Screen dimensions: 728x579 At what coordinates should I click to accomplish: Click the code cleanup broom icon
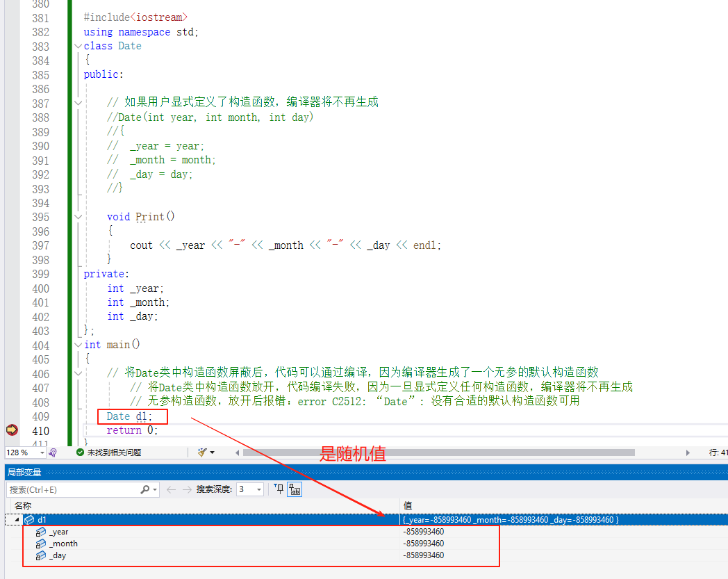(x=202, y=452)
